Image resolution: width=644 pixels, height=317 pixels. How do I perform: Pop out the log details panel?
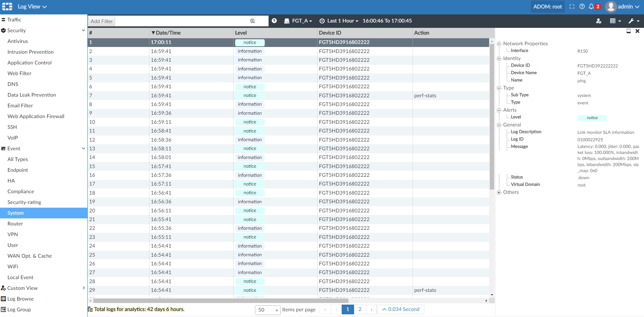[629, 31]
